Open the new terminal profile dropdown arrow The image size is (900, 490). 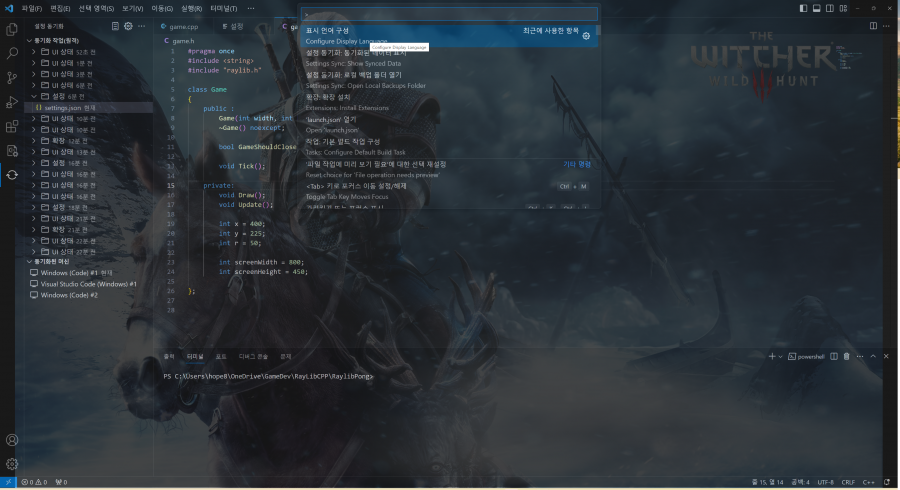click(x=781, y=356)
